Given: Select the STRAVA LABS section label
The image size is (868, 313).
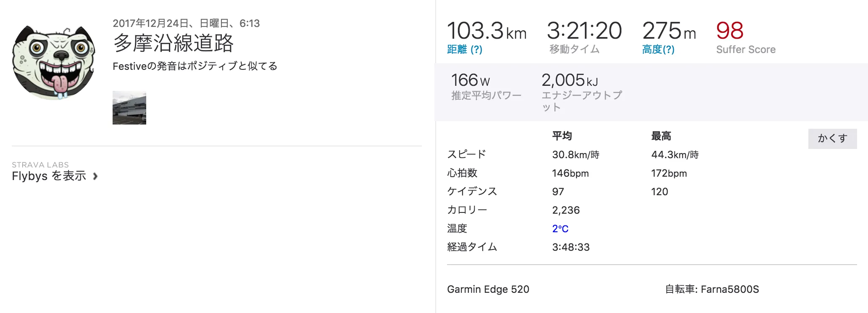Looking at the screenshot, I should click(40, 164).
